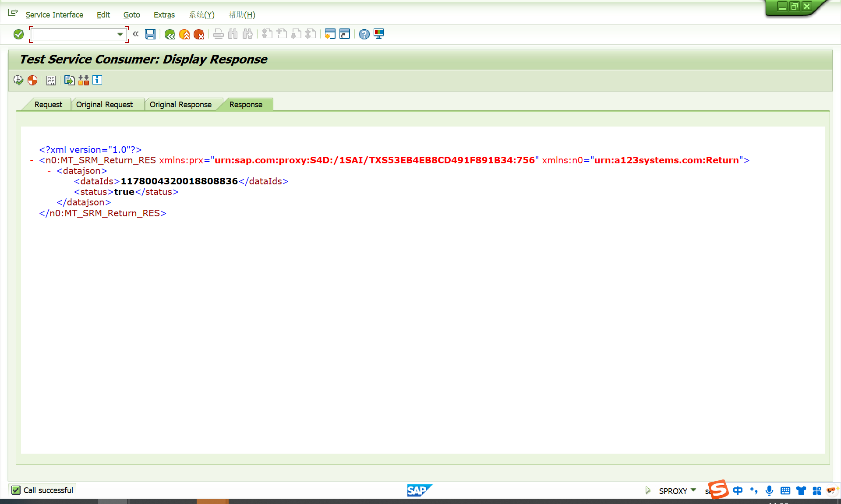Click the Find binoculars icon
This screenshot has height=504, width=841.
click(x=233, y=34)
